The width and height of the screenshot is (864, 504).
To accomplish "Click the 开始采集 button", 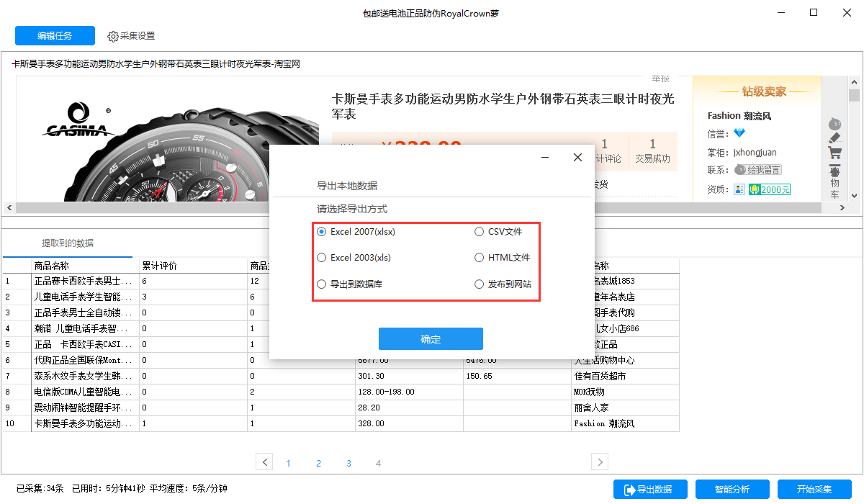I will pos(814,489).
